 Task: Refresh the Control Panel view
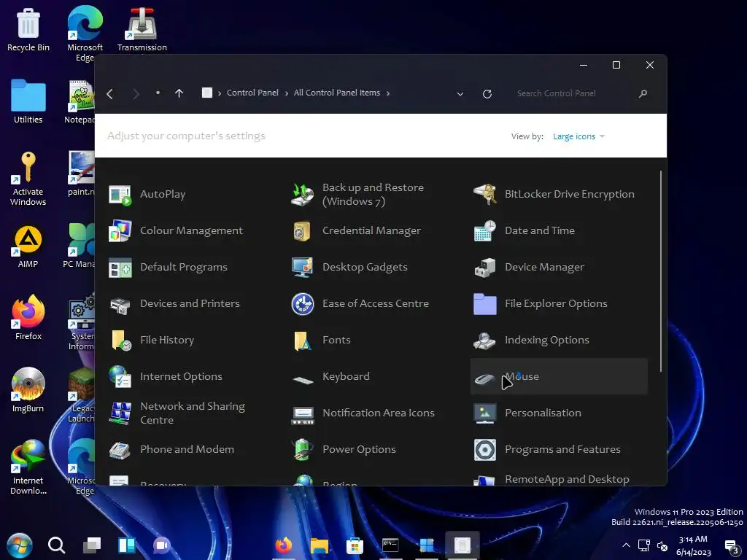(487, 94)
